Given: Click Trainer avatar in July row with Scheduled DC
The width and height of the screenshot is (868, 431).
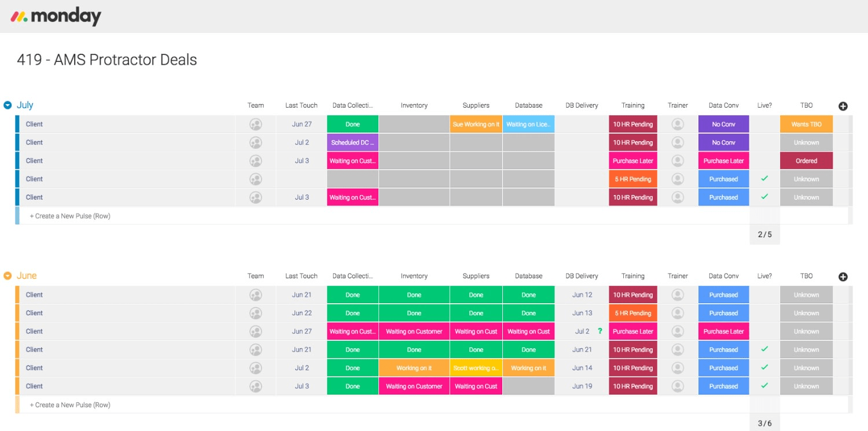Looking at the screenshot, I should point(678,142).
